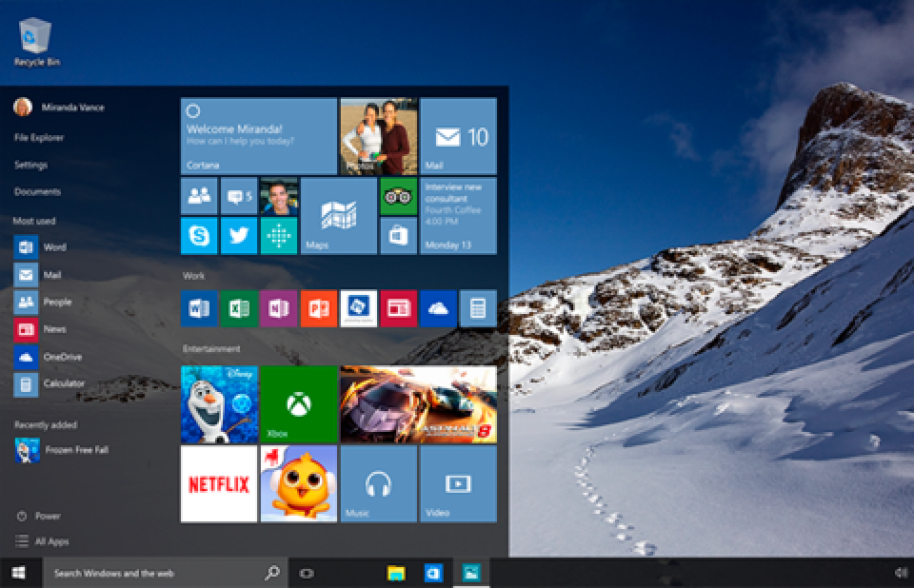Open OneDrive from the Most used list
The width and height of the screenshot is (914, 588).
pos(48,357)
